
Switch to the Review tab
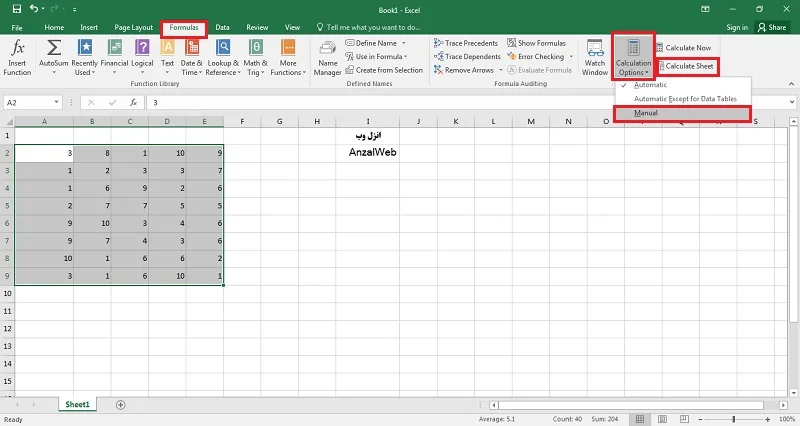[257, 28]
